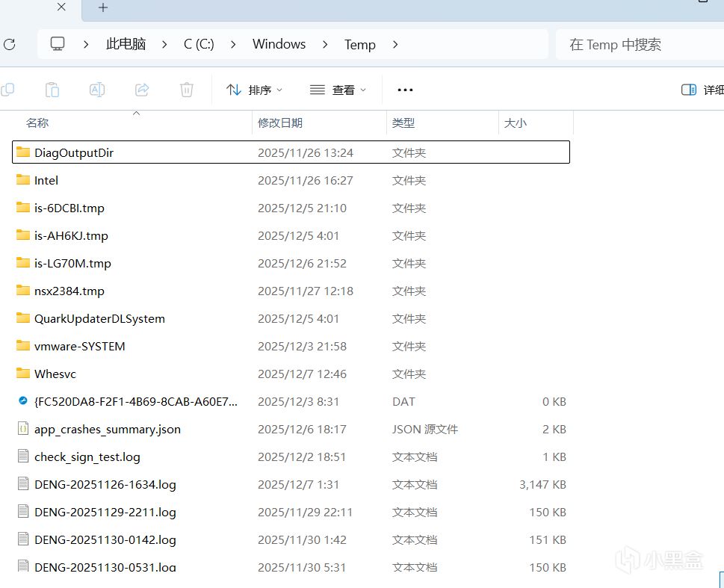Select file name QuarkUpdaterDLSystem
Image resolution: width=724 pixels, height=588 pixels.
point(99,319)
